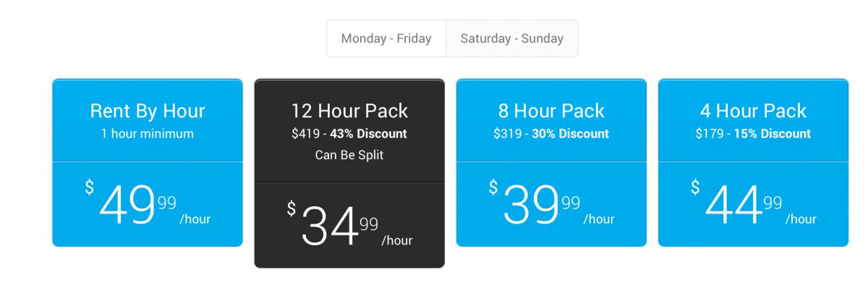Viewport: 868px width, 304px height.
Task: Click the $49.99/hour price
Action: [127, 205]
